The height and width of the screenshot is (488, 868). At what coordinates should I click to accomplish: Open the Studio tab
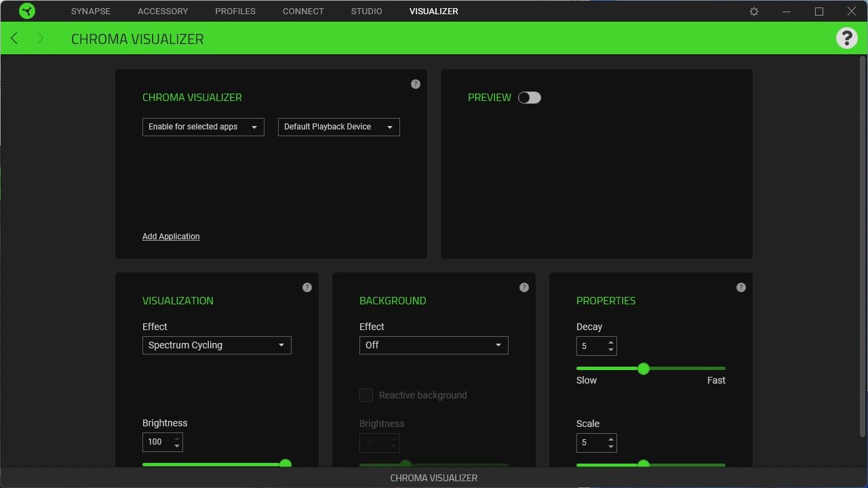367,12
